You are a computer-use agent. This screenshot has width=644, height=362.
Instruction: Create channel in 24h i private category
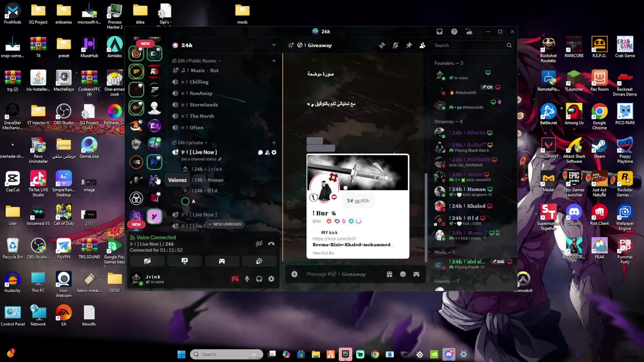click(x=274, y=143)
